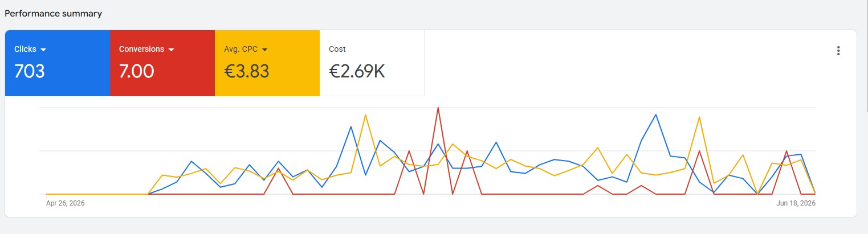
Task: Open the three-dot more options menu
Action: (838, 51)
